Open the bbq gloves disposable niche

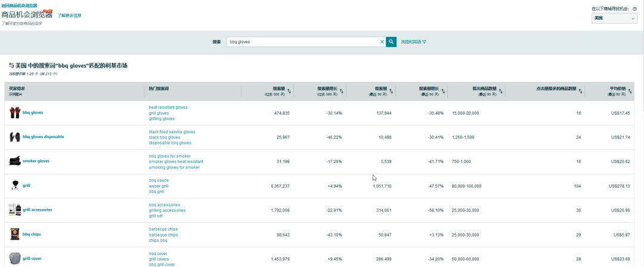(x=43, y=137)
